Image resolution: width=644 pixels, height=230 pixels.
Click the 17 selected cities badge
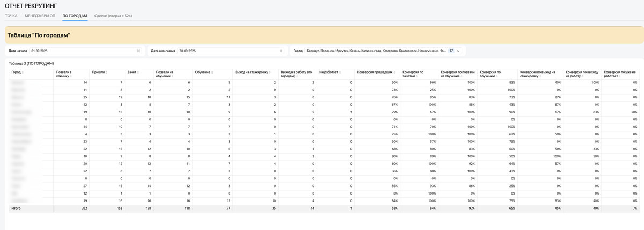click(451, 51)
